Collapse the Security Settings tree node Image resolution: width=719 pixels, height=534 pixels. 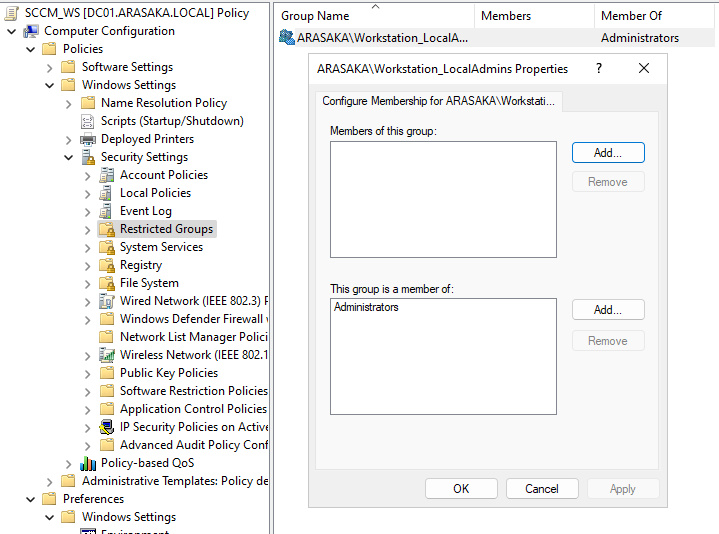(69, 157)
